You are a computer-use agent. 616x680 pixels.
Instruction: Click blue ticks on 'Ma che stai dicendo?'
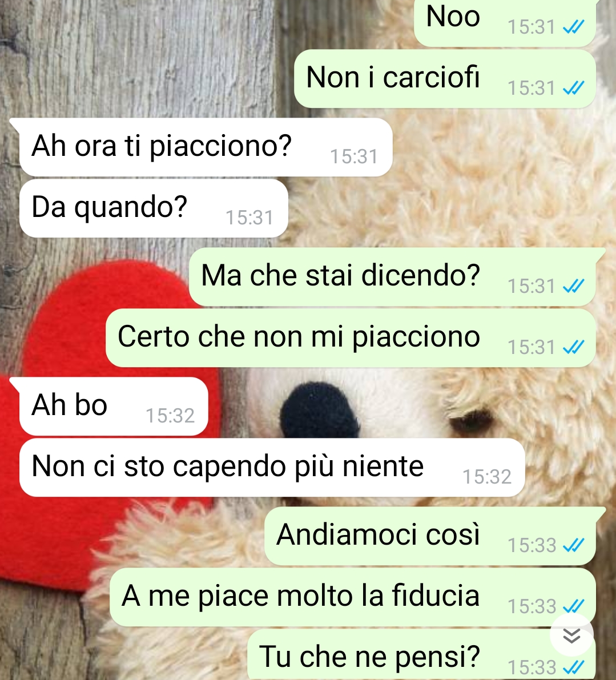tap(573, 286)
